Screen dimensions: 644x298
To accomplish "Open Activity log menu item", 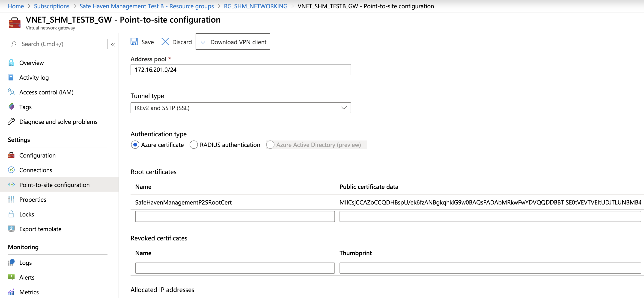I will click(x=34, y=77).
